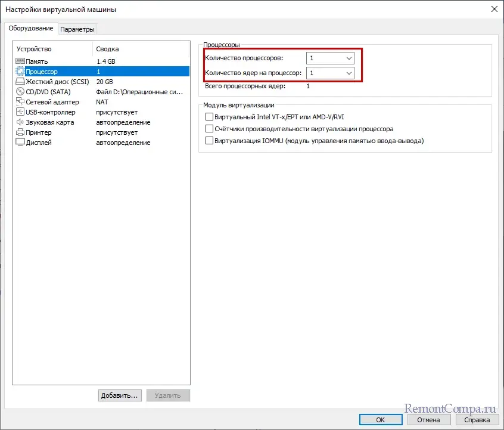Click the Принтер device icon
Image resolution: width=504 pixels, height=430 pixels.
20,132
